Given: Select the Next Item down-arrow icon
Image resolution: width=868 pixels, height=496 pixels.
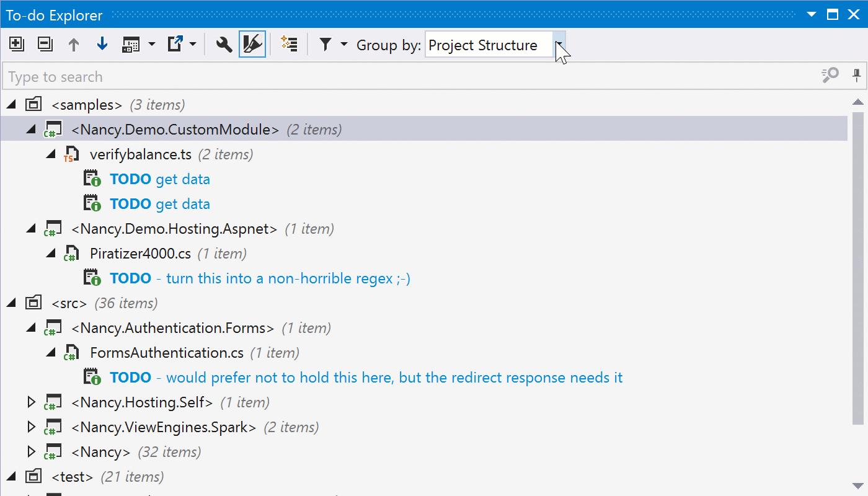Looking at the screenshot, I should [x=102, y=43].
